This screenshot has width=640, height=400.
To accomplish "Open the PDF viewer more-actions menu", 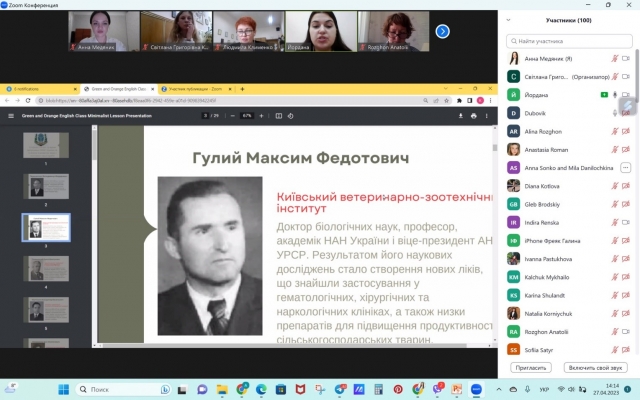I will point(487,116).
